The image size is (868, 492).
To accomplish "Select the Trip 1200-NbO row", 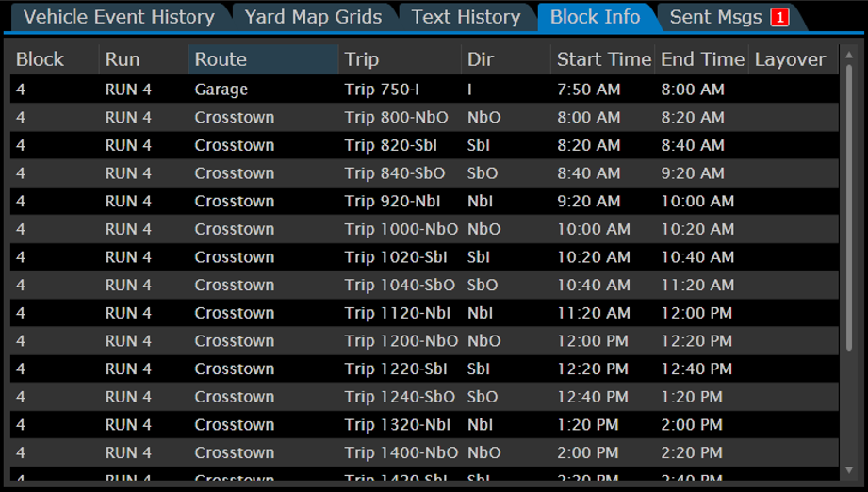I will click(424, 340).
